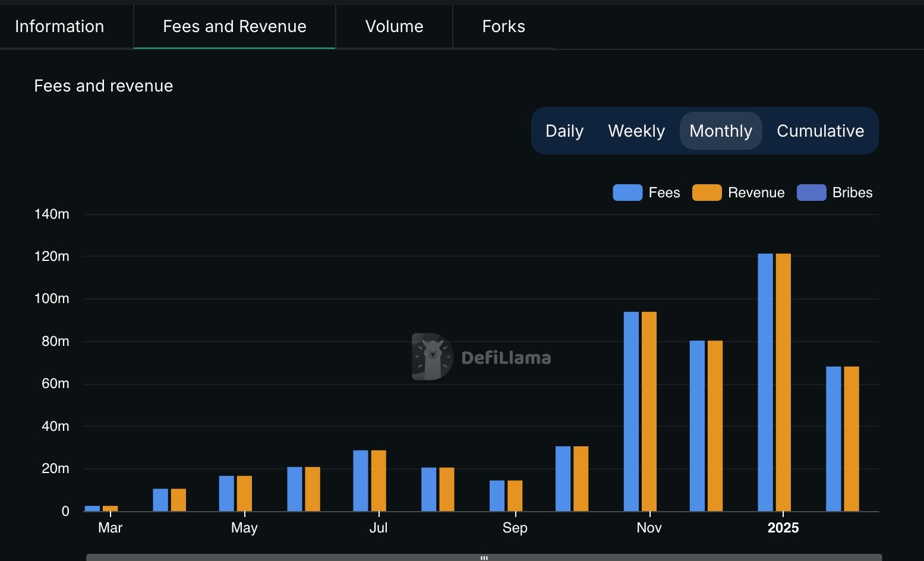Open the Volume tab
924x561 pixels.
pyautogui.click(x=394, y=26)
